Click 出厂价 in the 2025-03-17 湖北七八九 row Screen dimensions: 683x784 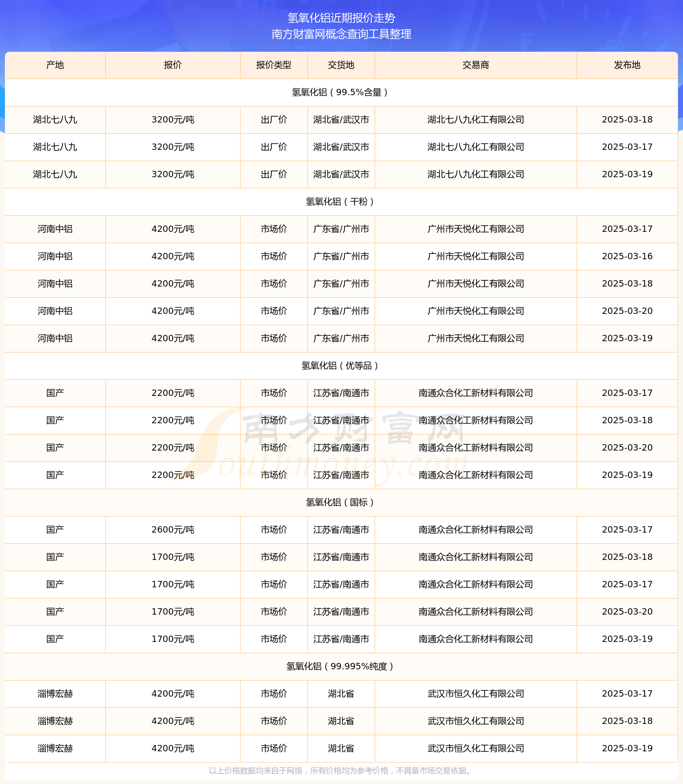[x=274, y=147]
